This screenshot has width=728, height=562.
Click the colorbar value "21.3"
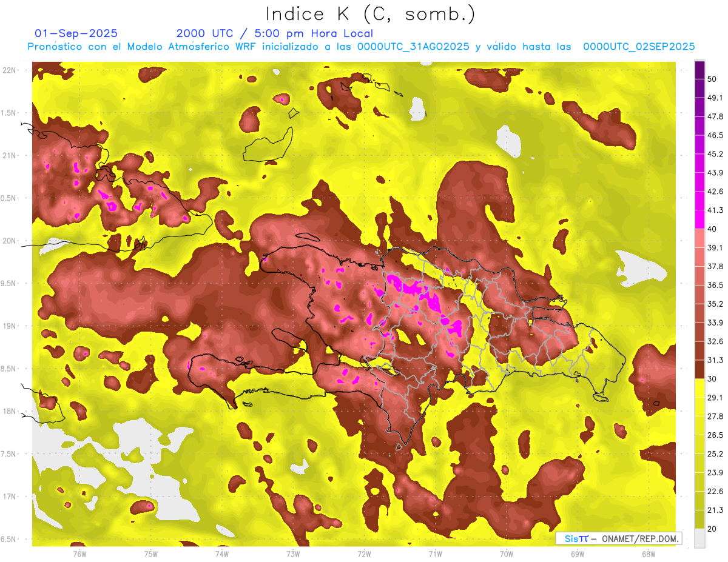(715, 510)
